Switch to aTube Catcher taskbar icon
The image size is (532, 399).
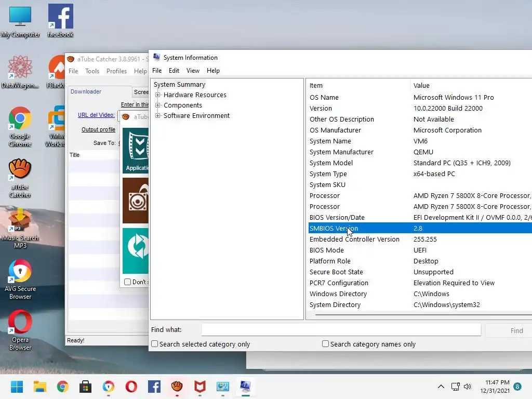click(x=177, y=387)
